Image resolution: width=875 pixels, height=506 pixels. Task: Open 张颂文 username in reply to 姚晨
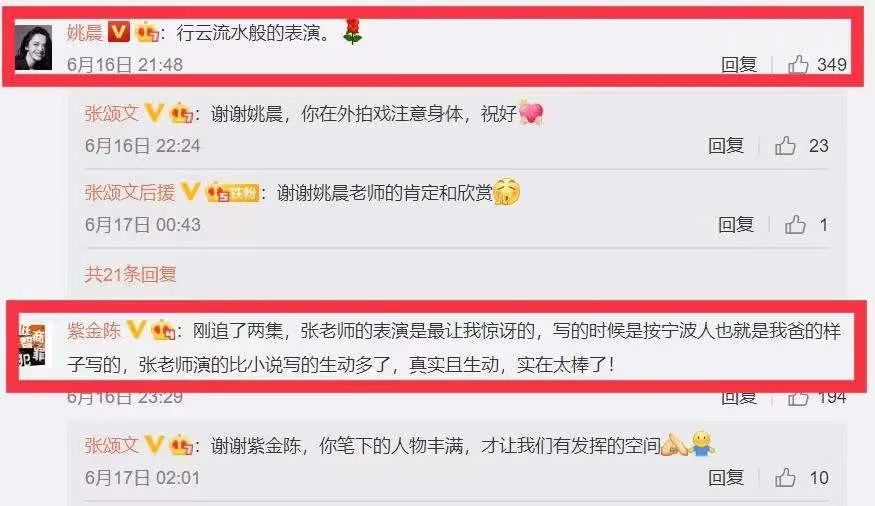(x=112, y=114)
